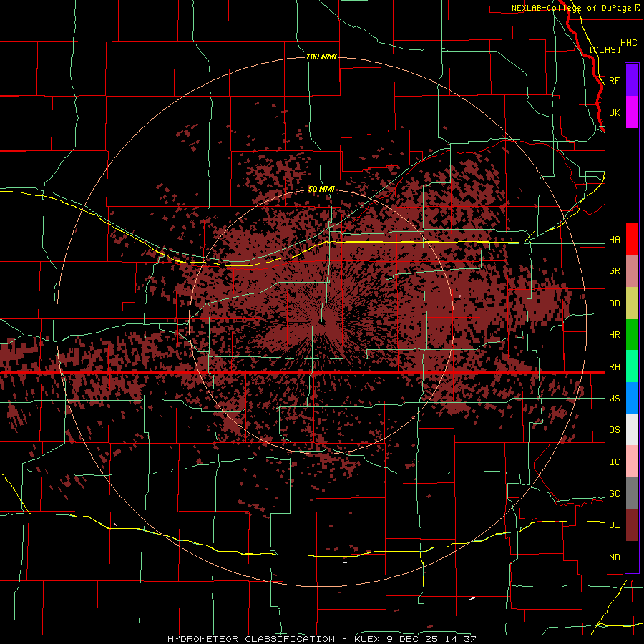Click the NEXLAB-College of DuPage credit

point(575,8)
